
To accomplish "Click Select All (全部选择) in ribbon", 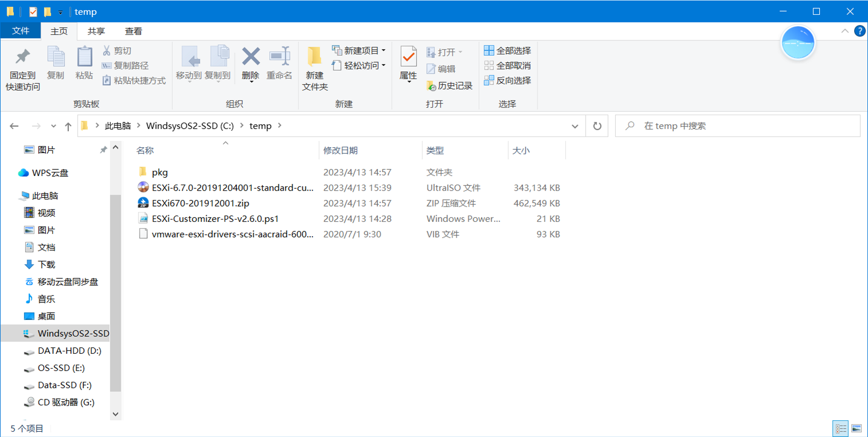I will (507, 51).
